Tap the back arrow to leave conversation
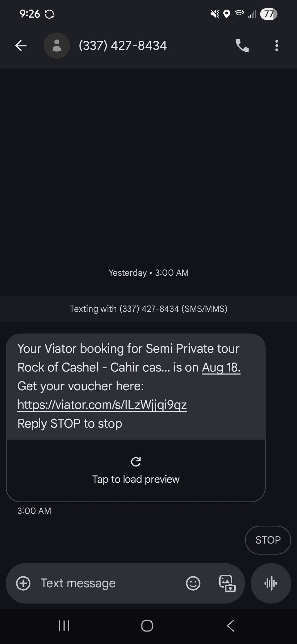Viewport: 297px width, 644px height. 21,46
